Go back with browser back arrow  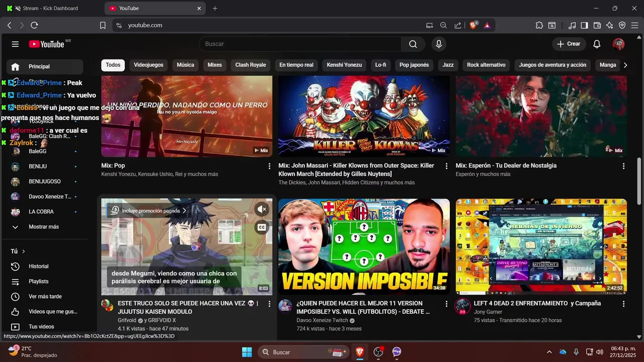pyautogui.click(x=9, y=25)
